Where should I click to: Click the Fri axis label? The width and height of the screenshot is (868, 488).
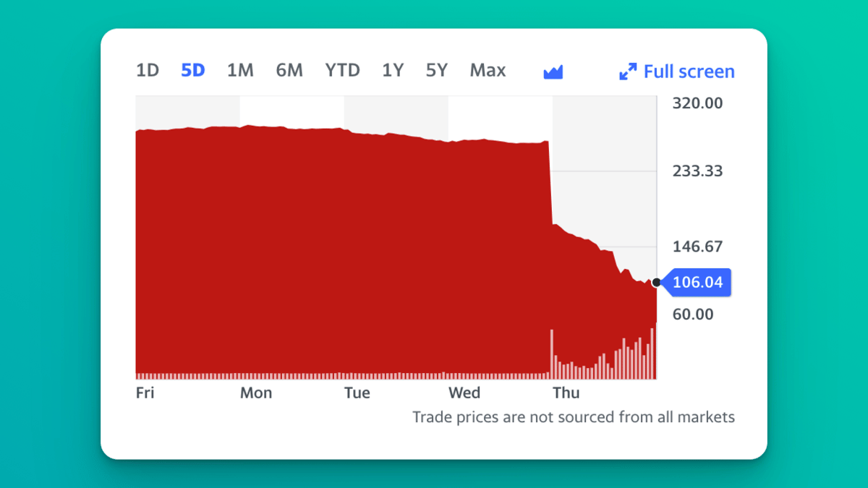(x=145, y=393)
